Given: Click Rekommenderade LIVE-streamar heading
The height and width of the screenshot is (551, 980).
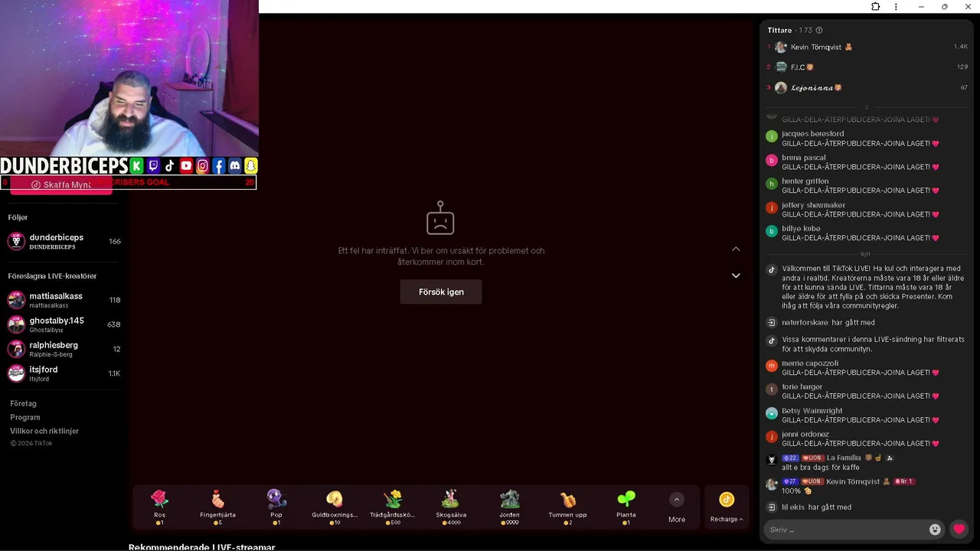Looking at the screenshot, I should coord(201,547).
